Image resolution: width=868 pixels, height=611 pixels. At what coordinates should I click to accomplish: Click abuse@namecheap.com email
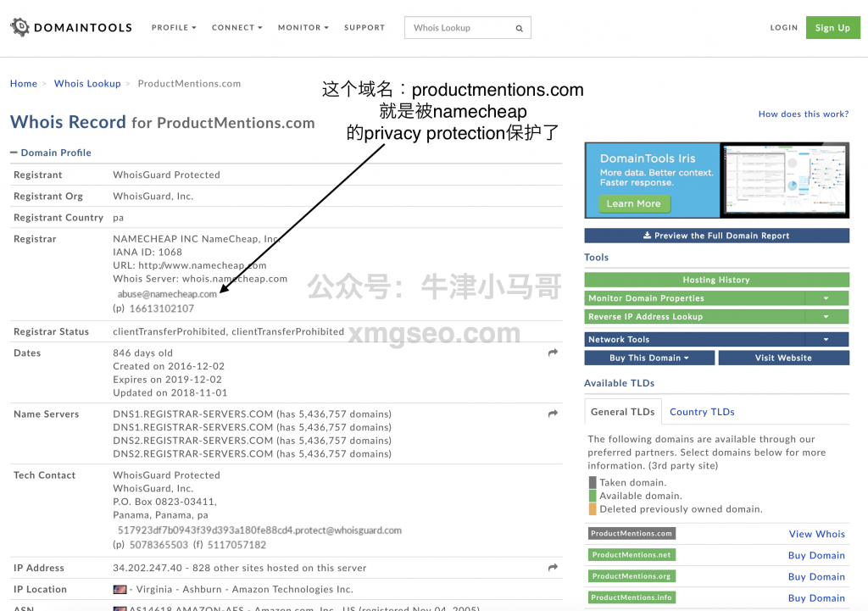click(167, 294)
